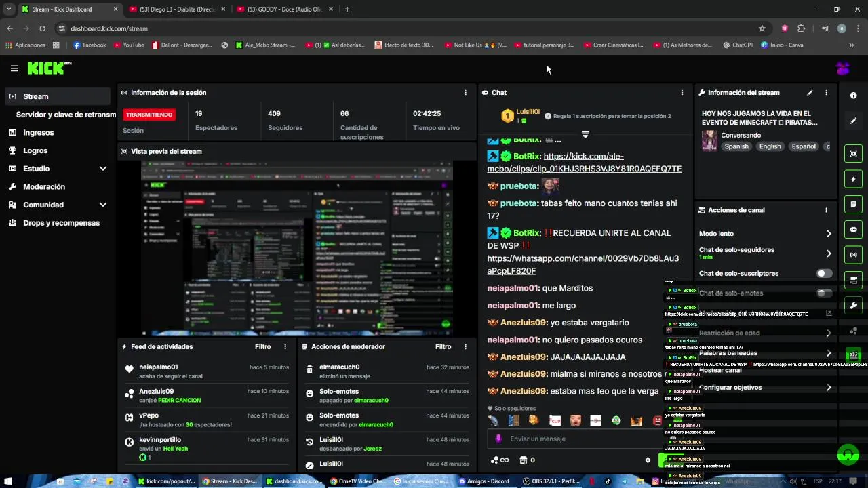Open the chat settings gear icon

648,460
